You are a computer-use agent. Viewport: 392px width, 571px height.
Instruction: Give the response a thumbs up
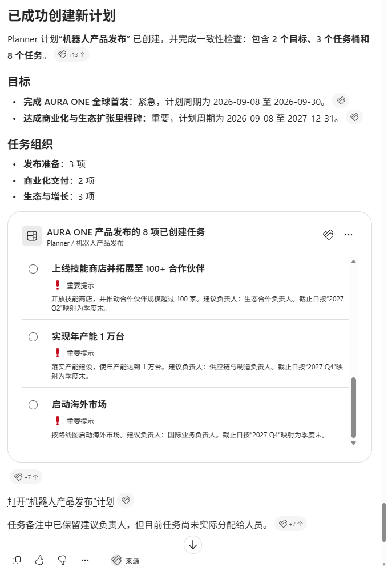pyautogui.click(x=39, y=560)
